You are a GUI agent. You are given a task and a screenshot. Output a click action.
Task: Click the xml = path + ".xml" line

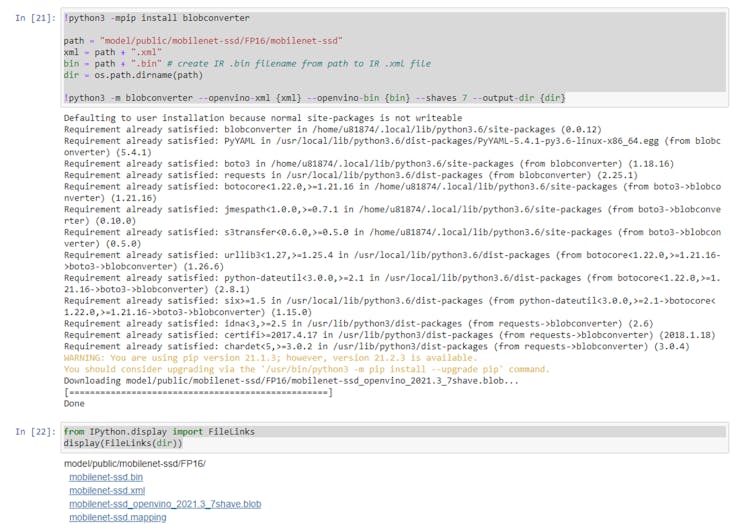[113, 52]
